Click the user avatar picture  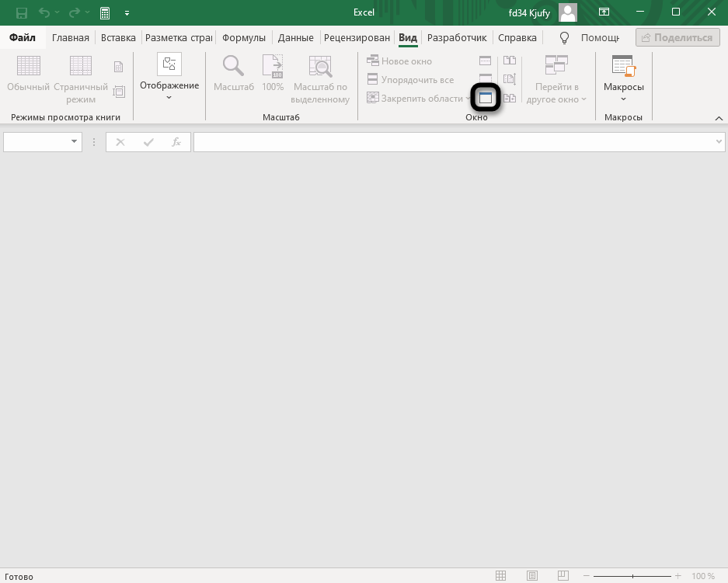(x=568, y=12)
